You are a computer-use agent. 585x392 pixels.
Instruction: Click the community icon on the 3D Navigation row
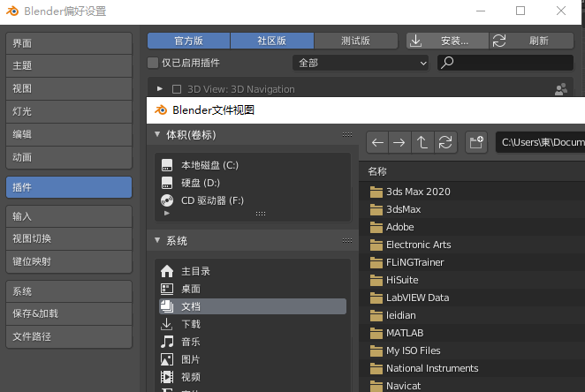coord(561,89)
